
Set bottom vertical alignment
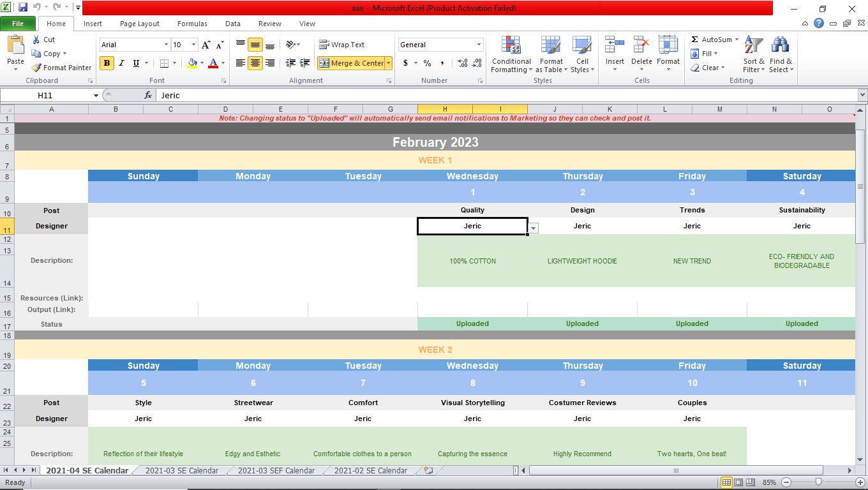270,45
